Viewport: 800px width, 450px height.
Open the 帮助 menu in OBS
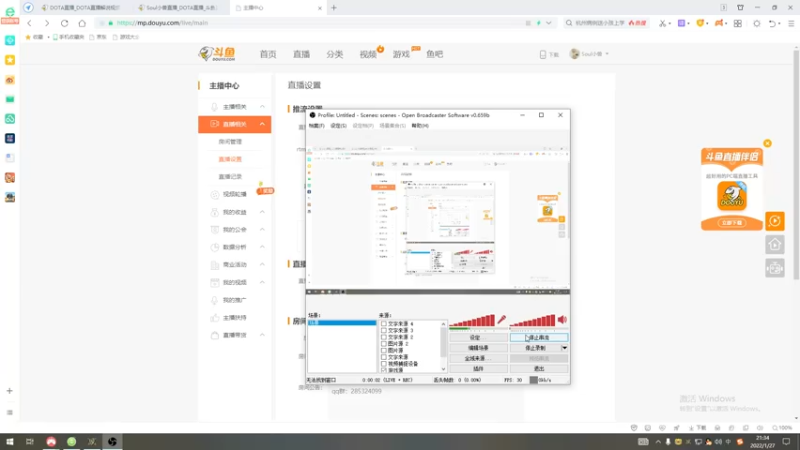(420, 126)
